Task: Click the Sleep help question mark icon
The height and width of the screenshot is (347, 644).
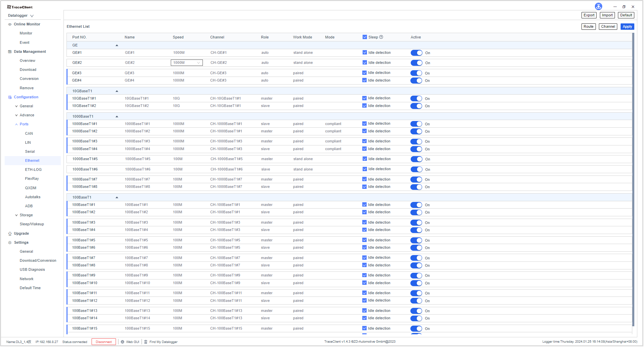Action: pos(381,37)
